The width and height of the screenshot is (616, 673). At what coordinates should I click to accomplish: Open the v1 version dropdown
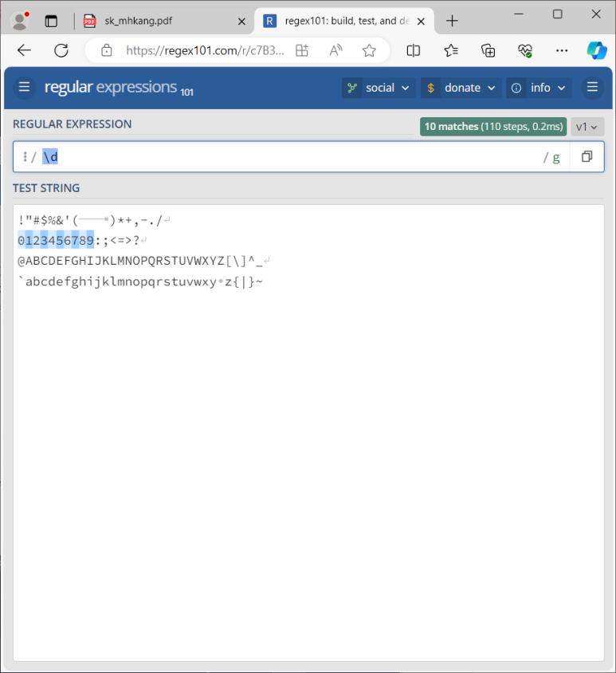coord(587,127)
